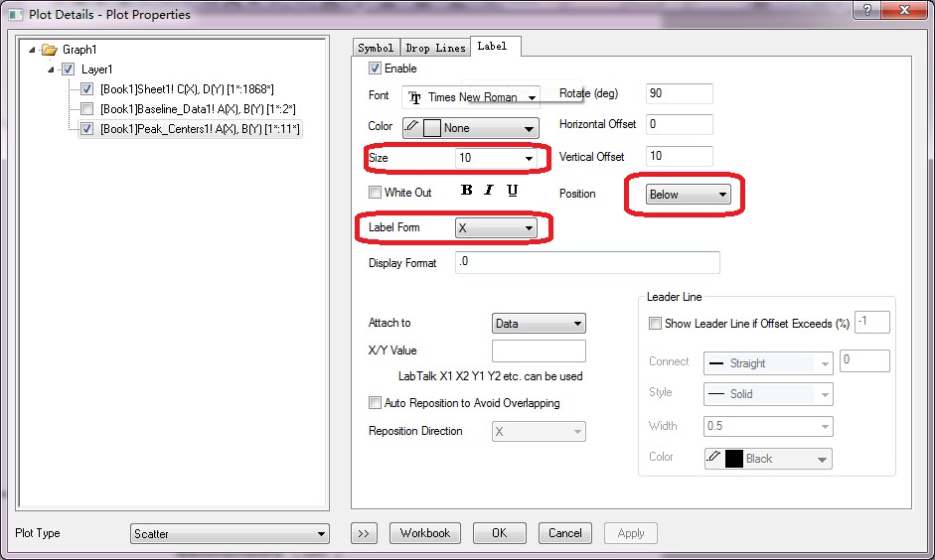The image size is (935, 560).
Task: Toggle the White Out checkbox
Action: click(375, 193)
